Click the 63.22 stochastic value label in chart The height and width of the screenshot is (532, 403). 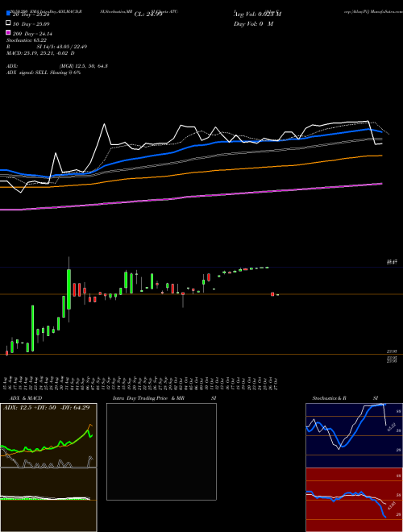391,427
